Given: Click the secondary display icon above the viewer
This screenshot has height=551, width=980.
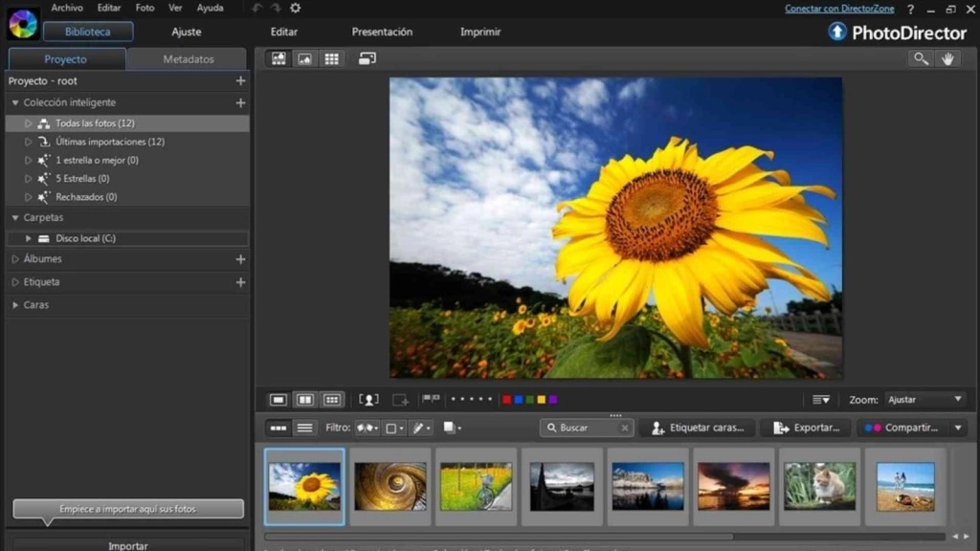Looking at the screenshot, I should [366, 59].
